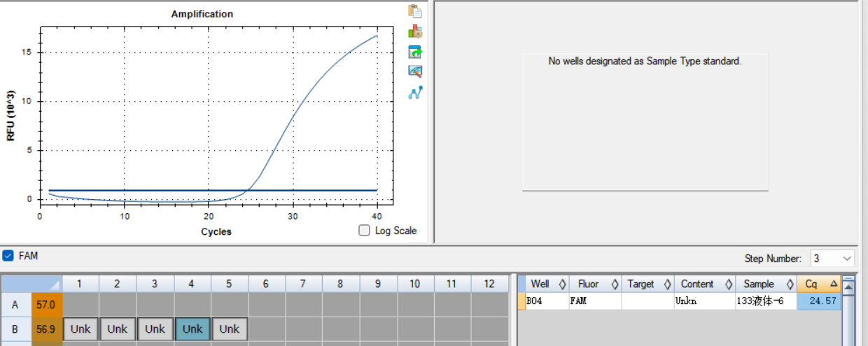Click the plate select-all corner cell
Viewport: 868px width, 346px height.
pyautogui.click(x=31, y=284)
